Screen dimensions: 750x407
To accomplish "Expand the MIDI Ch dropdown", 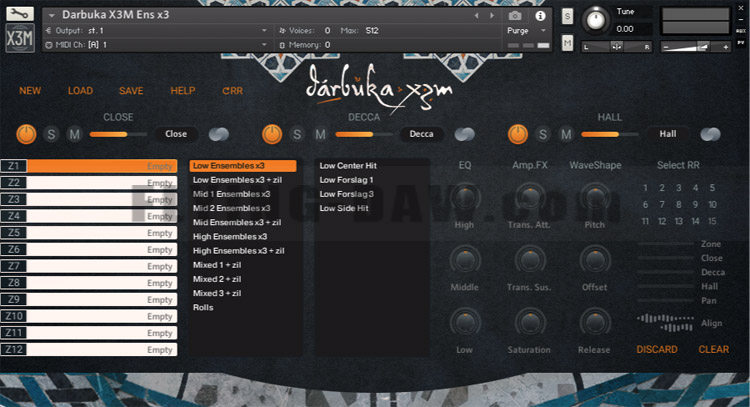I will 264,45.
